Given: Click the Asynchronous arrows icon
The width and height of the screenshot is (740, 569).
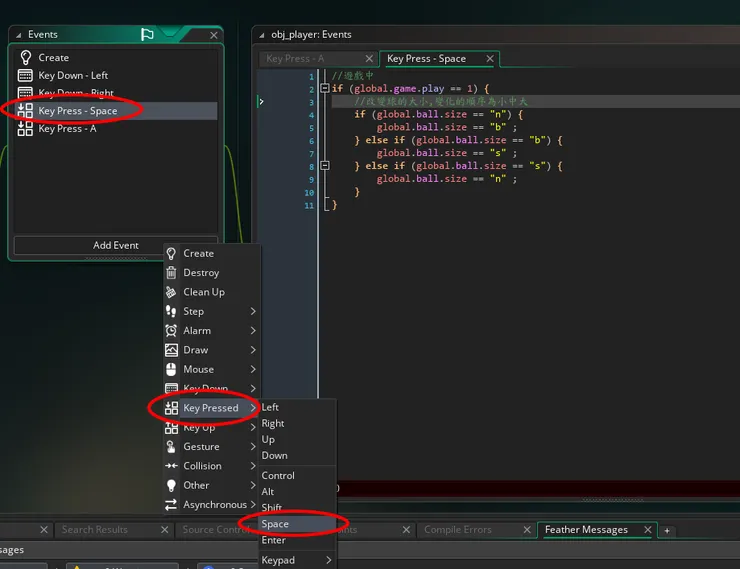Looking at the screenshot, I should (171, 504).
